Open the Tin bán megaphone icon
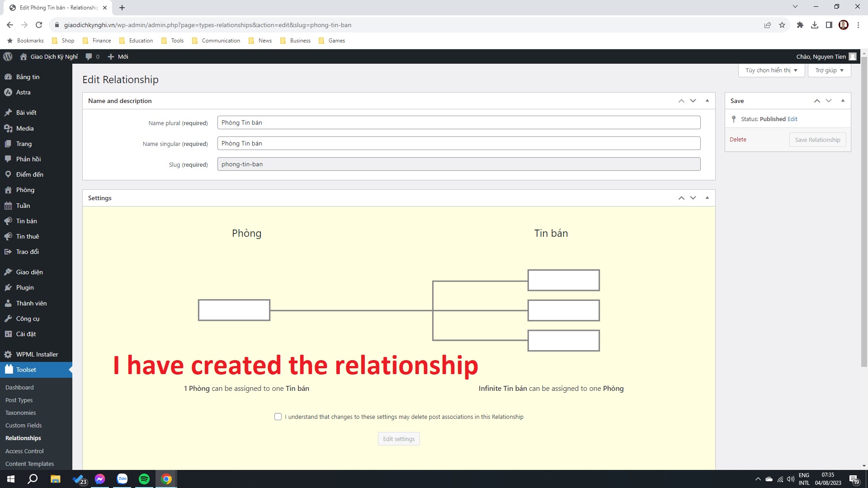Image resolution: width=868 pixels, height=488 pixels. 8,221
